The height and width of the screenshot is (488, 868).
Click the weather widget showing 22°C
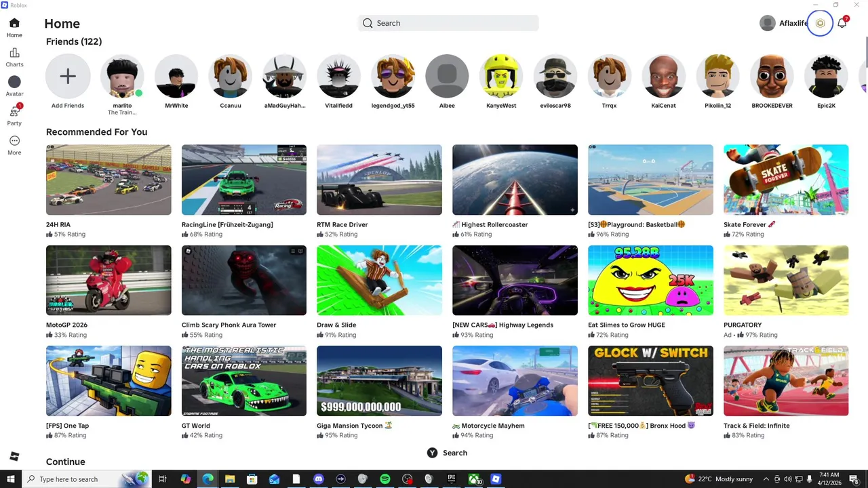[719, 479]
